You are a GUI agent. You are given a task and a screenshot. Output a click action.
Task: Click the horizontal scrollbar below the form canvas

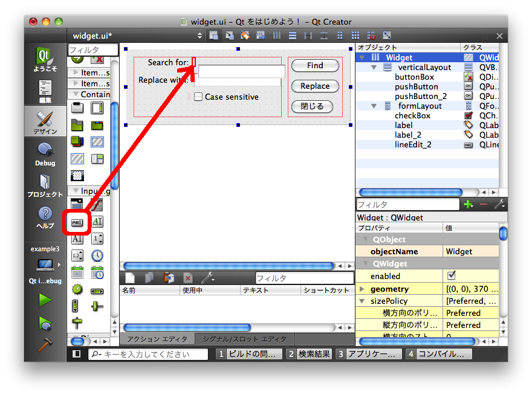click(228, 266)
